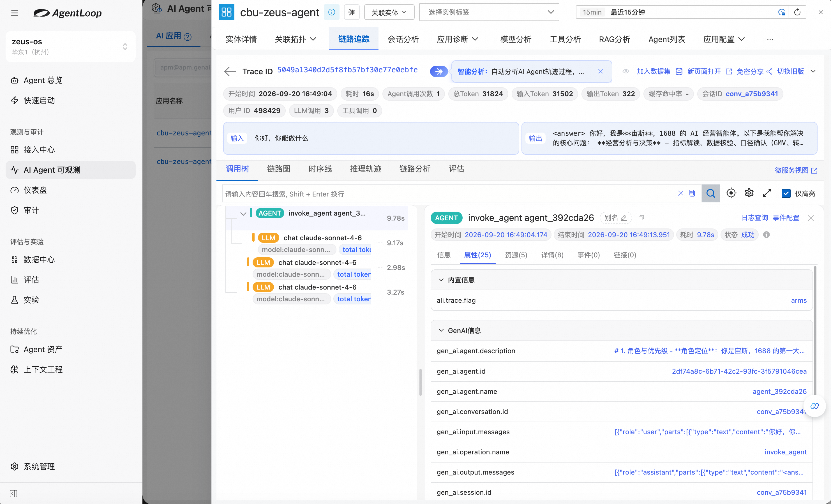Toggle the hamburger menu icon
This screenshot has height=504, width=831.
[x=15, y=13]
